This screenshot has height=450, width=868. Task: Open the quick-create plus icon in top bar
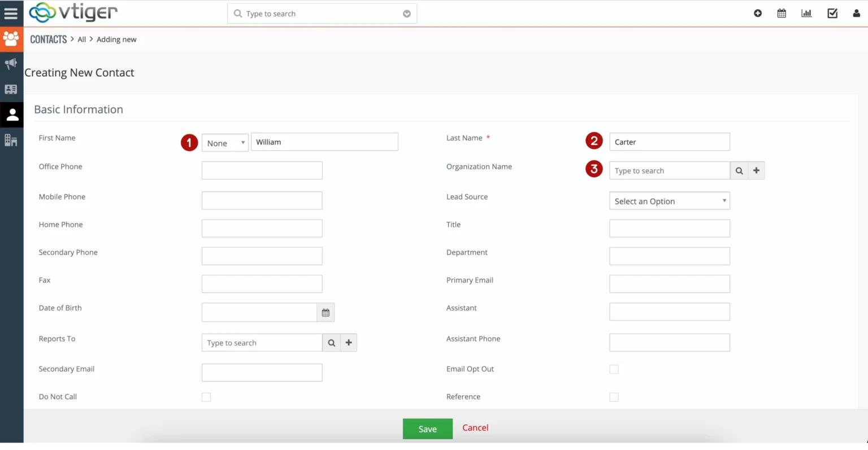click(x=758, y=13)
